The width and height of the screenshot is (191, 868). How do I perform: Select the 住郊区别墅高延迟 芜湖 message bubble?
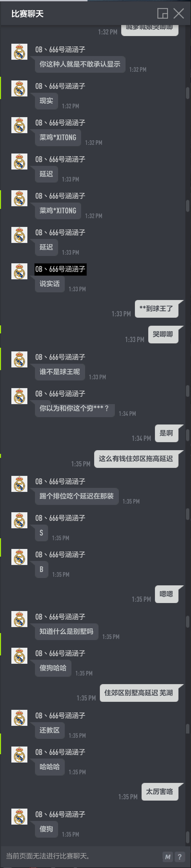pos(139,693)
